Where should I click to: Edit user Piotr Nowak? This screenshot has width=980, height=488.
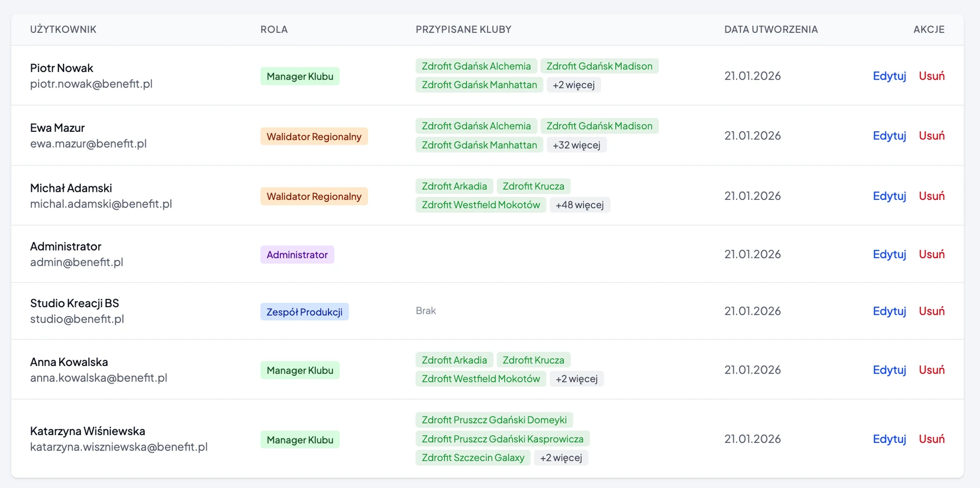coord(889,76)
